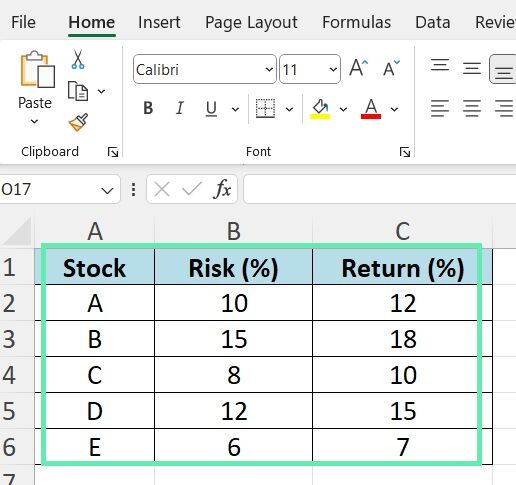Image resolution: width=516 pixels, height=485 pixels.
Task: Open Font dialog launcher
Action: 405,152
